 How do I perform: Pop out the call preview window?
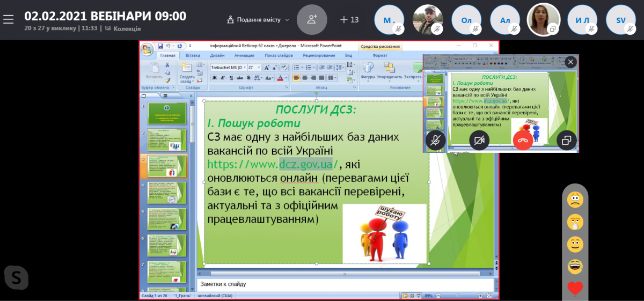pyautogui.click(x=566, y=141)
